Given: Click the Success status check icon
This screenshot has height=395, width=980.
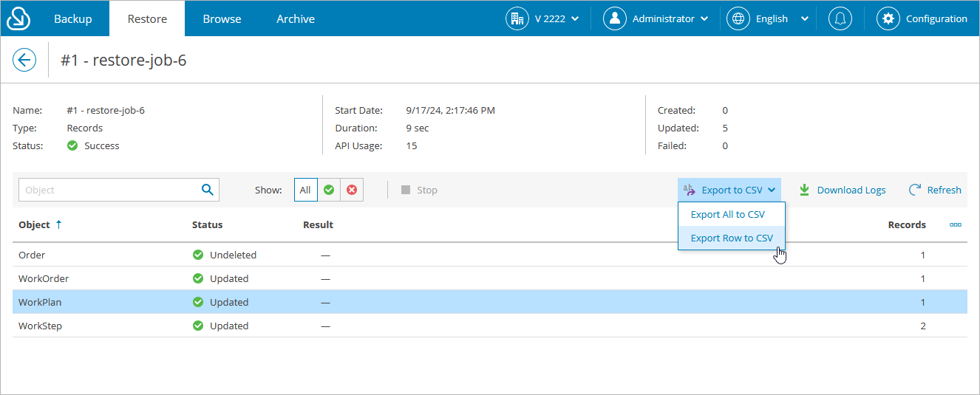Looking at the screenshot, I should pos(72,145).
